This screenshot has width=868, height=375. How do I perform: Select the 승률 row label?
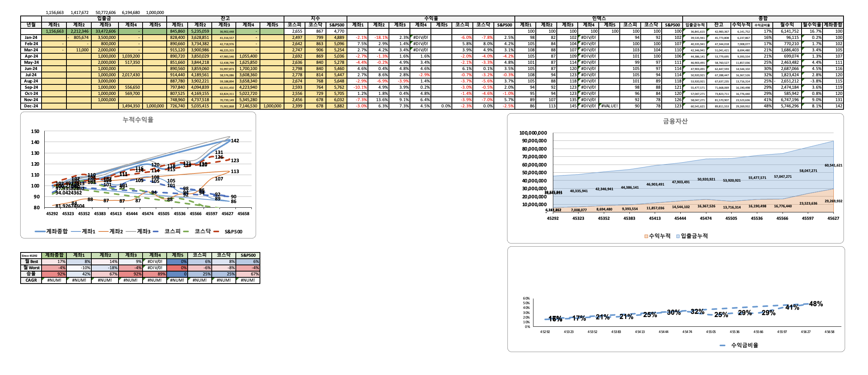point(31,274)
